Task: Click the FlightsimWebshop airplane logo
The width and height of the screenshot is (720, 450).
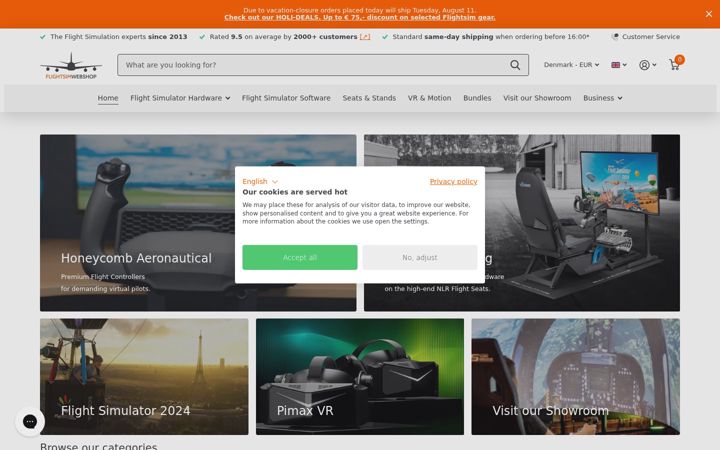Action: [71, 66]
